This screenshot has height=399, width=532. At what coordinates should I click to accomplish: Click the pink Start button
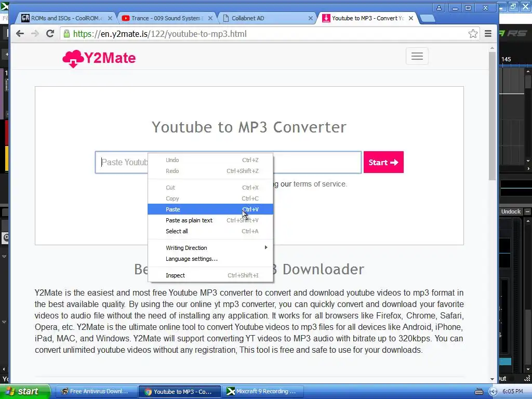(383, 162)
